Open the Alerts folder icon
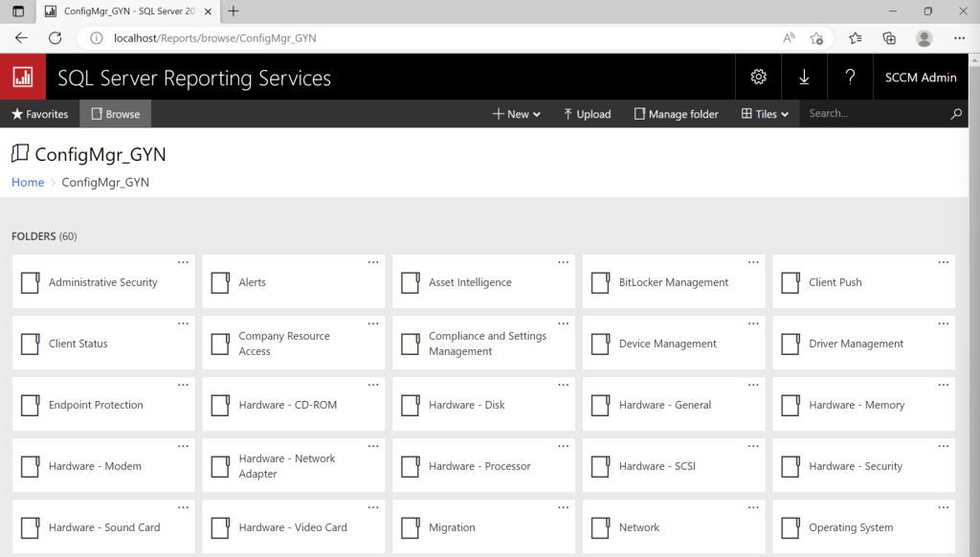 (220, 282)
